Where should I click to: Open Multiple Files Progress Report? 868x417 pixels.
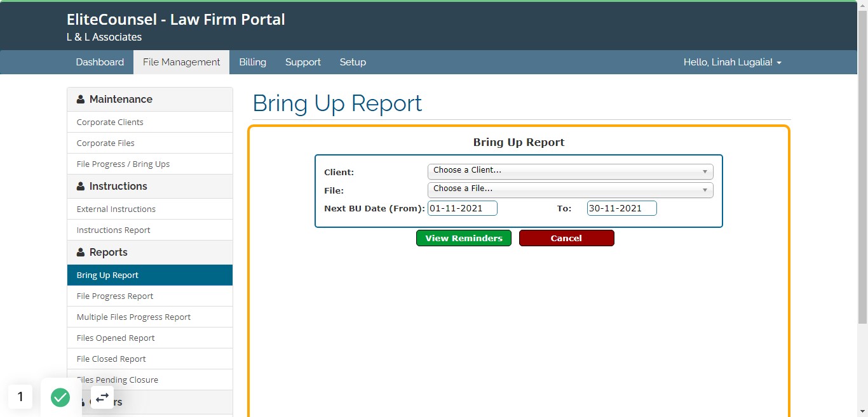[150, 317]
